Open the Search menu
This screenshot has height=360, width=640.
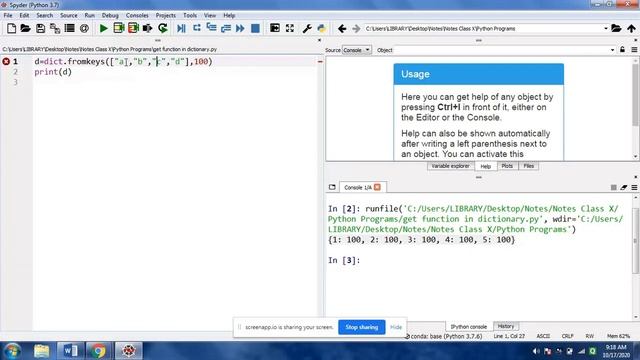(44, 15)
